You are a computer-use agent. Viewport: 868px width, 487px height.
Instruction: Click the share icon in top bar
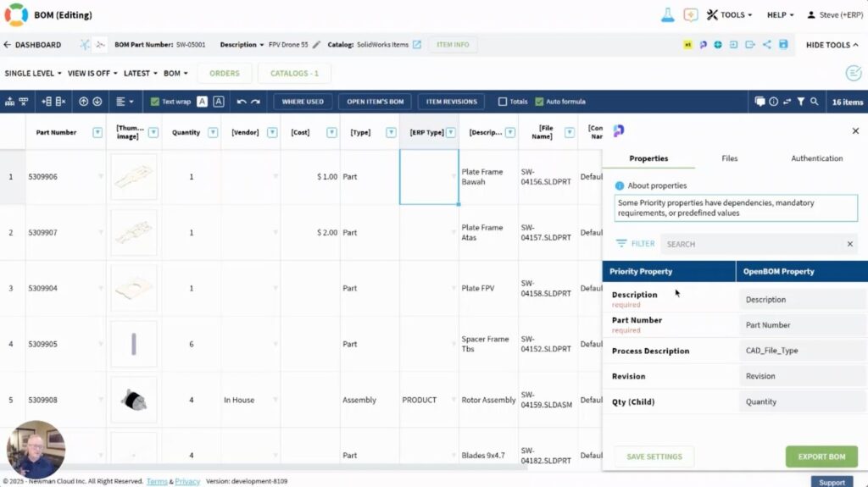(x=767, y=45)
